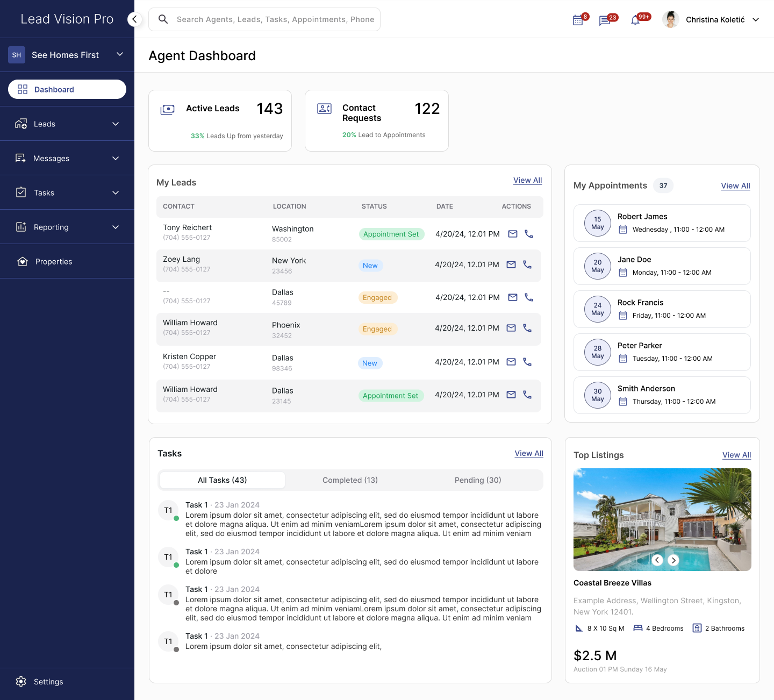The height and width of the screenshot is (700, 774).
Task: Open the user menu chevron beside Christina Koletić
Action: [x=756, y=19]
